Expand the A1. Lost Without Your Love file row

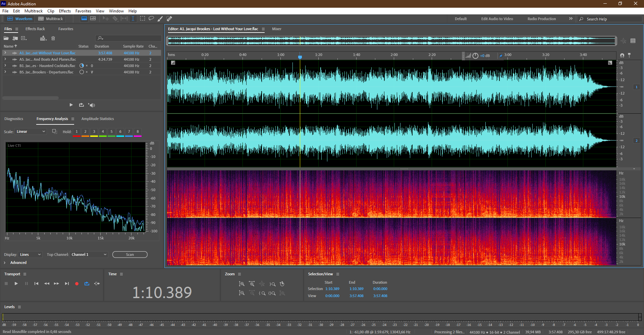5,53
